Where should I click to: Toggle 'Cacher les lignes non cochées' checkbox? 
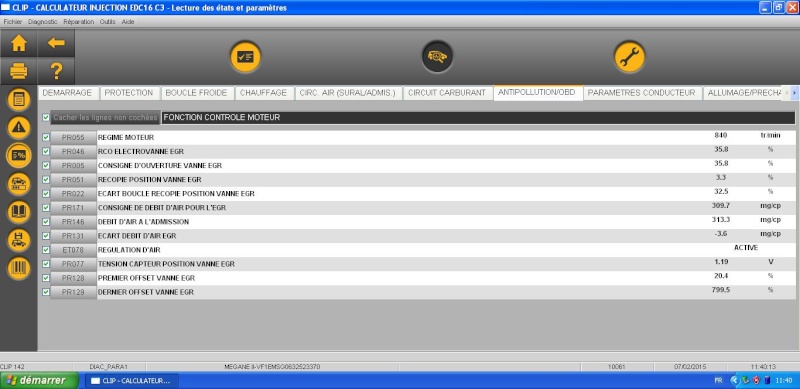pyautogui.click(x=46, y=117)
